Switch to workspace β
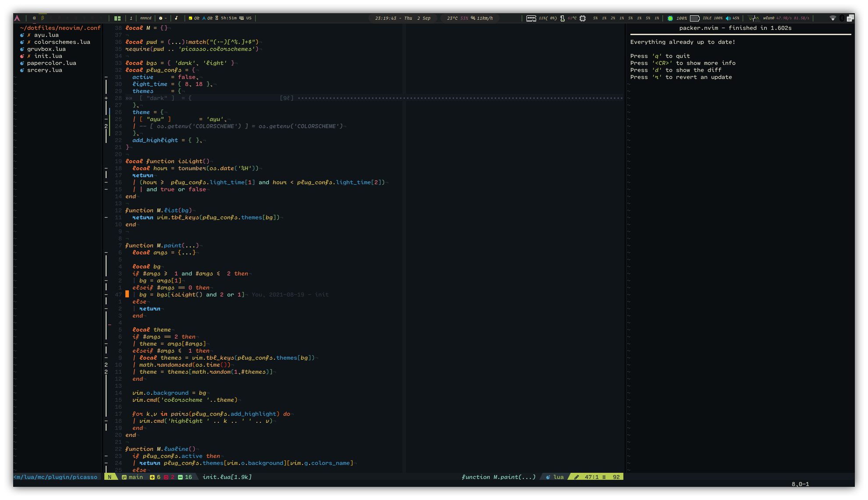This screenshot has height=500, width=868. (x=43, y=18)
